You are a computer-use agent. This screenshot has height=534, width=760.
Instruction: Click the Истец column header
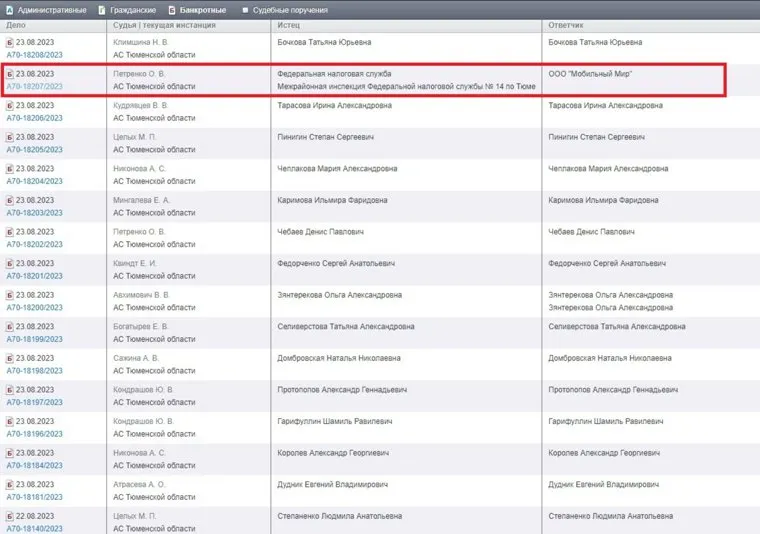[x=290, y=24]
